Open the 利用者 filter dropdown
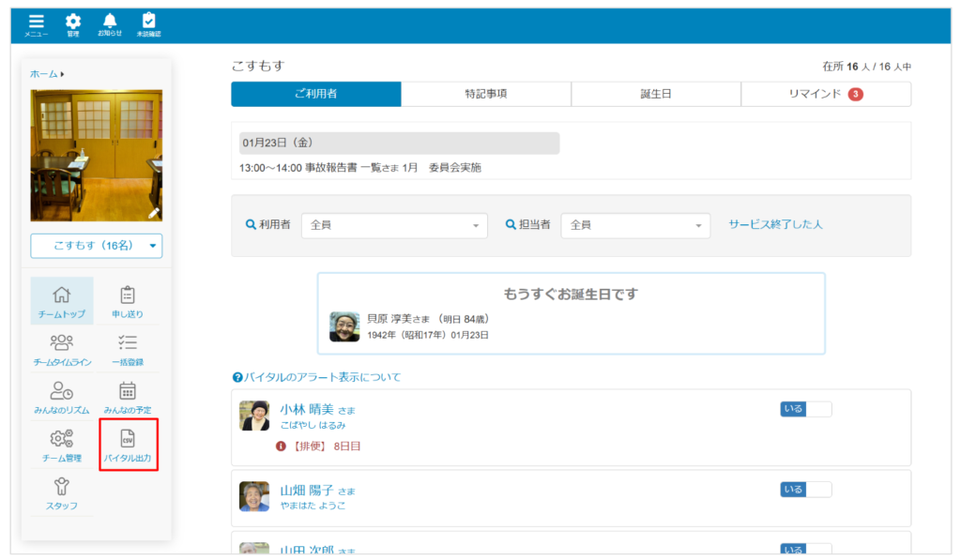961x560 pixels. click(394, 225)
